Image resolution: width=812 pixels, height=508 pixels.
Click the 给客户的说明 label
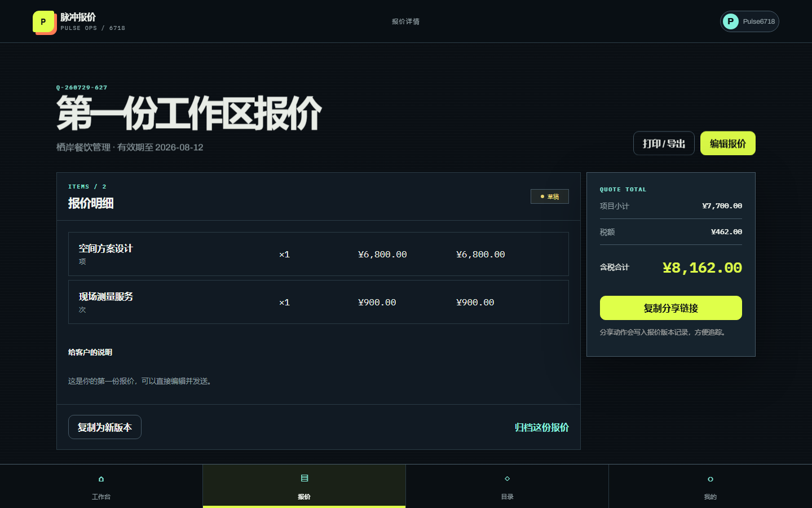coord(90,352)
